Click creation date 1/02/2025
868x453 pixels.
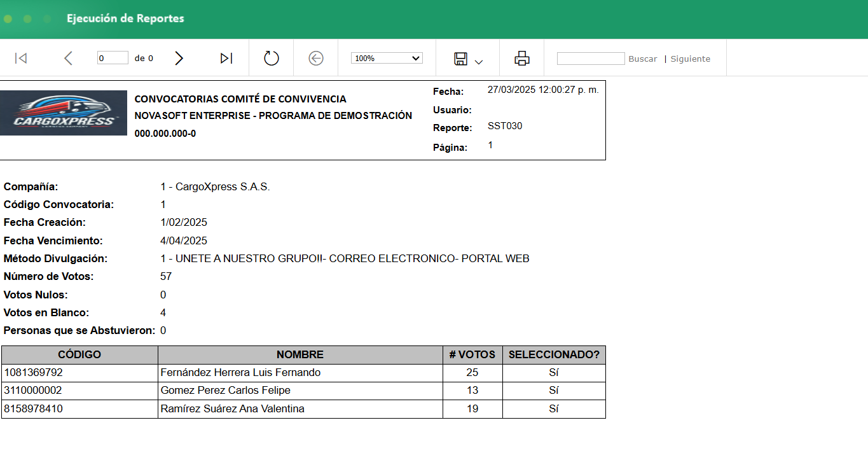184,223
